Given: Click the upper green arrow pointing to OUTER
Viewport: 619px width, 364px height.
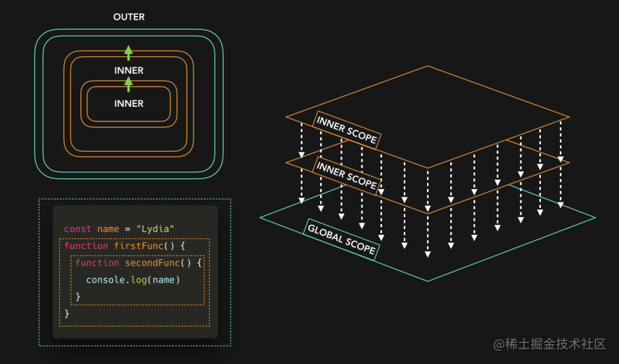Looking at the screenshot, I should [x=128, y=53].
